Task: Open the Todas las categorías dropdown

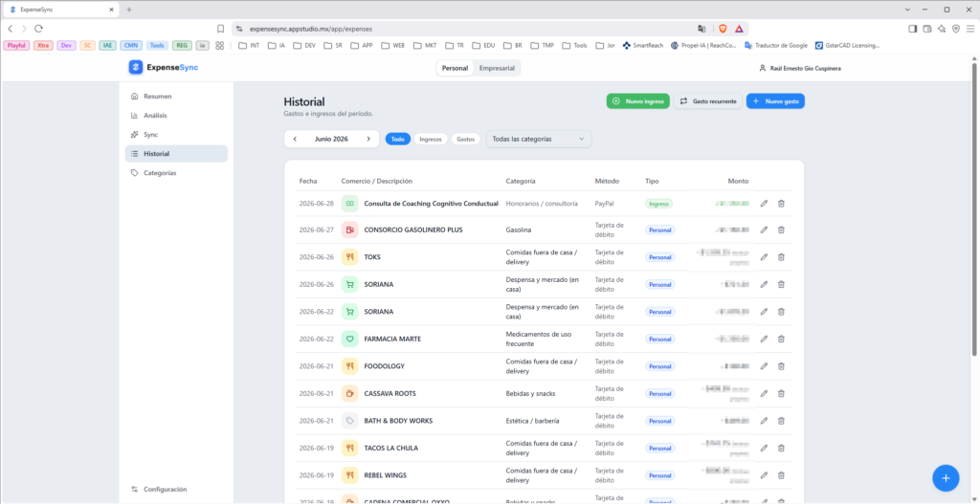Action: point(539,139)
